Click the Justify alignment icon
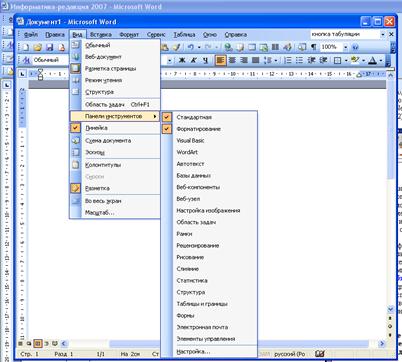This screenshot has height=362, width=402. [256, 60]
